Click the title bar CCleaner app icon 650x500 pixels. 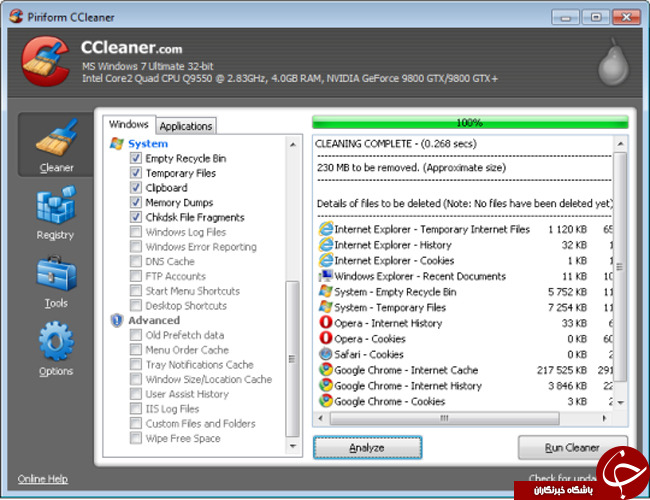[16, 17]
